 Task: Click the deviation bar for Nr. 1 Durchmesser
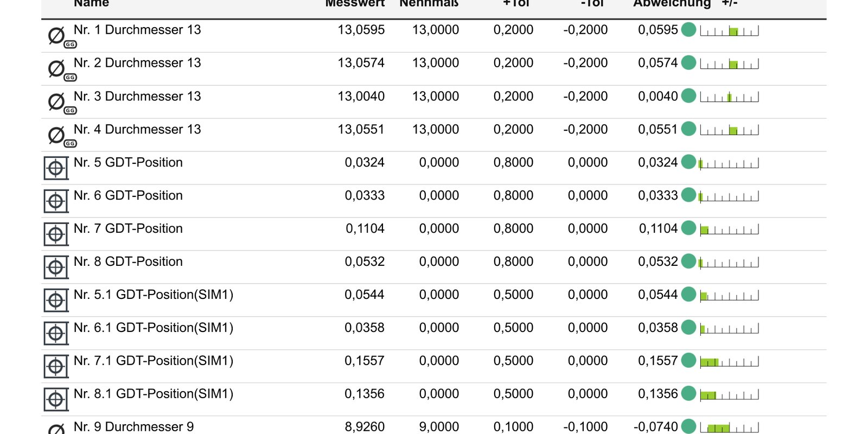(x=729, y=31)
